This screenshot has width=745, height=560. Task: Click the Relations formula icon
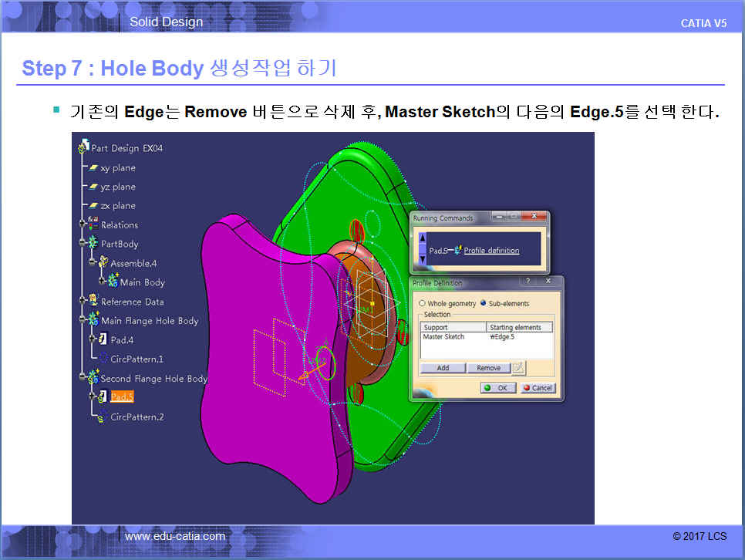click(x=93, y=224)
